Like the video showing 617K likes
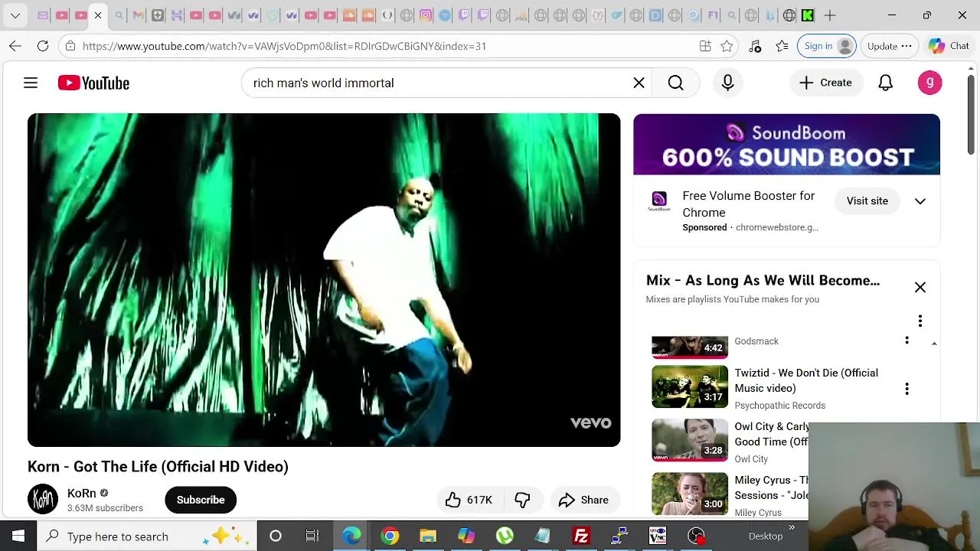This screenshot has height=551, width=980. point(469,500)
